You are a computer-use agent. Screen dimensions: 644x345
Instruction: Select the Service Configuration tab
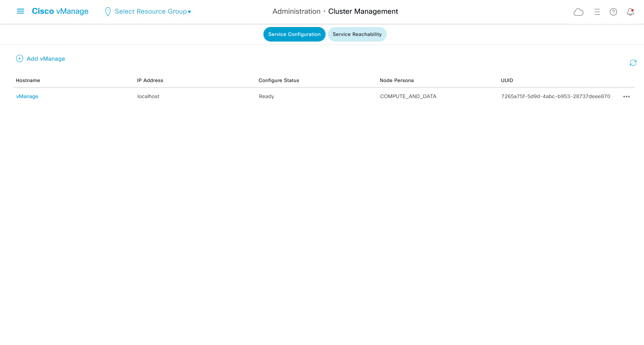[294, 34]
